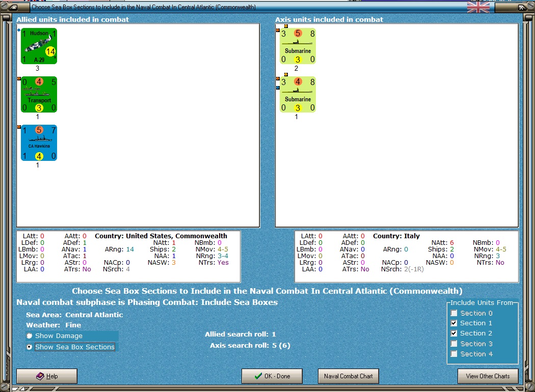Select the CA Hawkins cruiser unit
Image resolution: width=535 pixels, height=392 pixels.
(x=39, y=143)
